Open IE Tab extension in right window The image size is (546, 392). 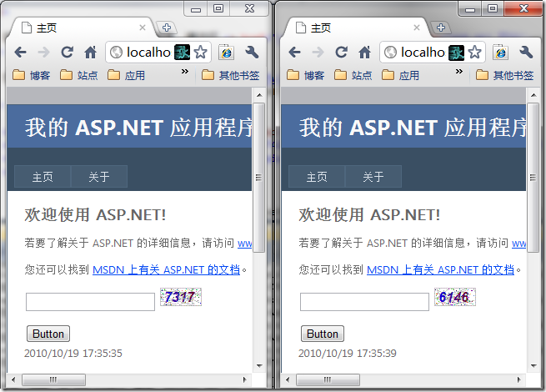pyautogui.click(x=501, y=53)
